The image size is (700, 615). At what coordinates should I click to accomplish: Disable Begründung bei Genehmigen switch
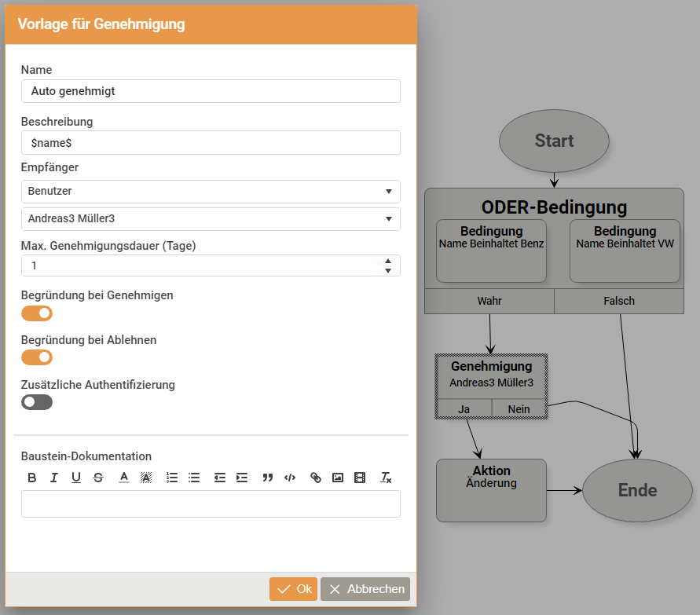(x=37, y=313)
